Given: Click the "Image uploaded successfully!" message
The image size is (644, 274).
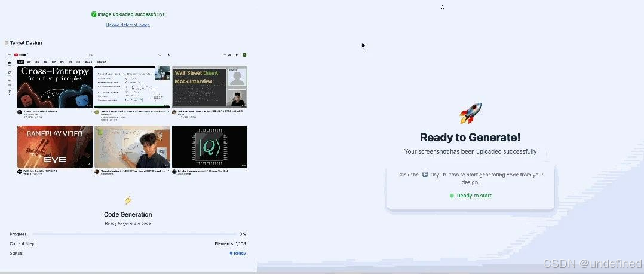Looking at the screenshot, I should click(x=131, y=14).
